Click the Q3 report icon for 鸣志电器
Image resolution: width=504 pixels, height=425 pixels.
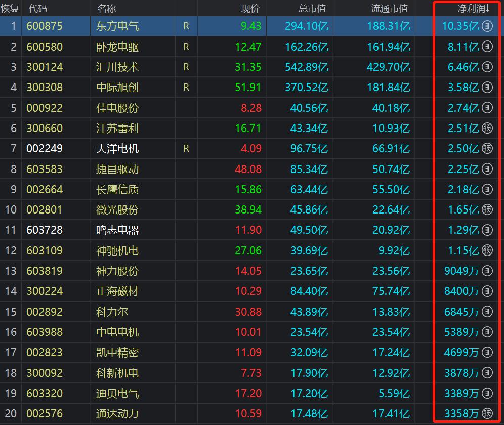[487, 230]
